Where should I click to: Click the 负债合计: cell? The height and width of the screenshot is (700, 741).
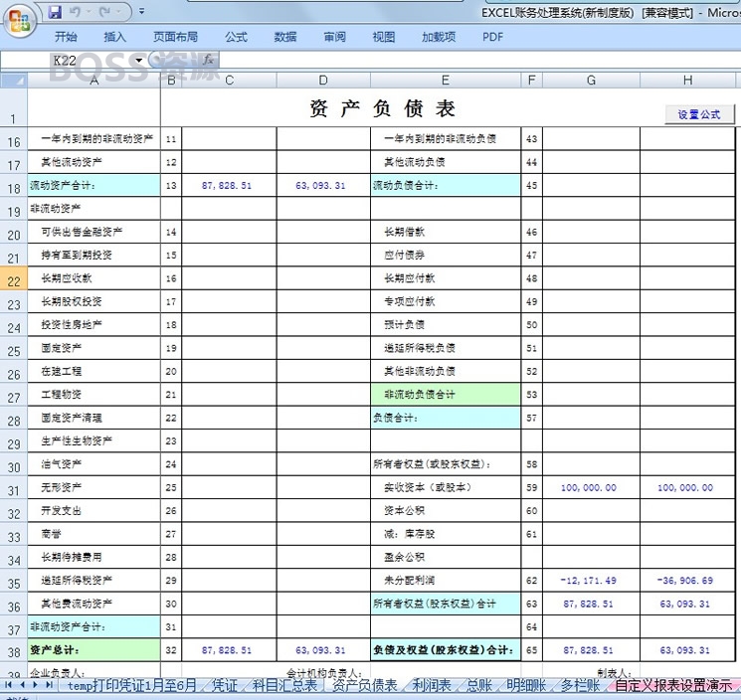(x=446, y=418)
